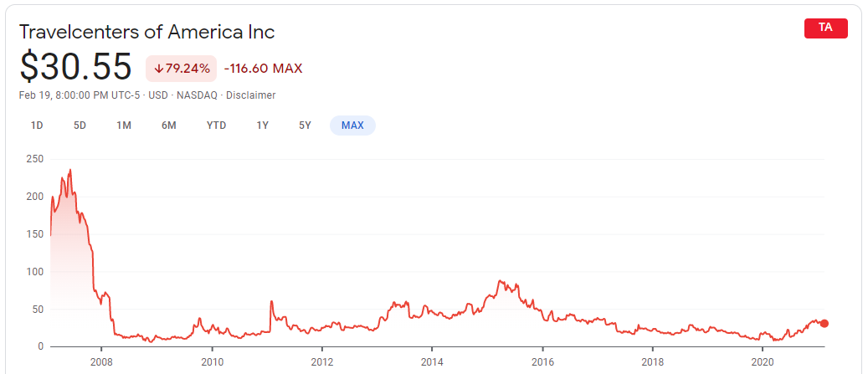
Task: Click the 2014 x-axis year label
Action: (x=431, y=361)
